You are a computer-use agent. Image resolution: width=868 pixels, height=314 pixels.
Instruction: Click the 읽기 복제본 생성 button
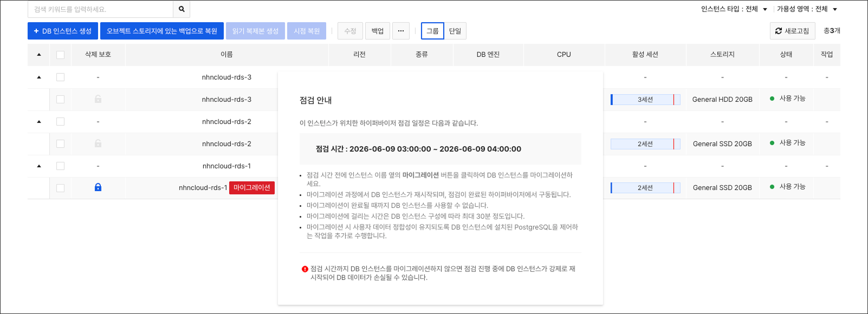pos(255,31)
